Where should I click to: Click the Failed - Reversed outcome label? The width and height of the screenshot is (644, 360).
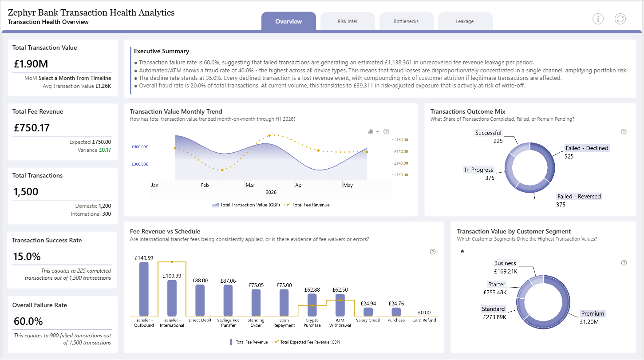[579, 197]
